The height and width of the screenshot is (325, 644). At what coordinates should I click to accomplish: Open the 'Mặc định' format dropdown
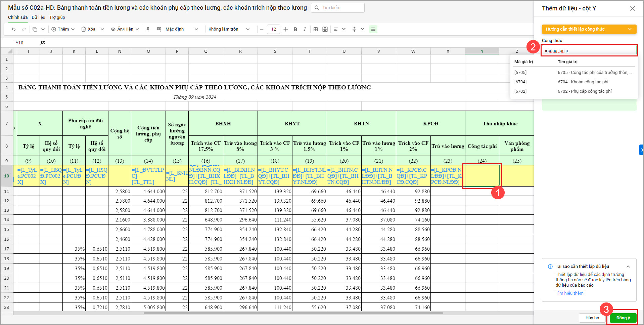point(181,29)
